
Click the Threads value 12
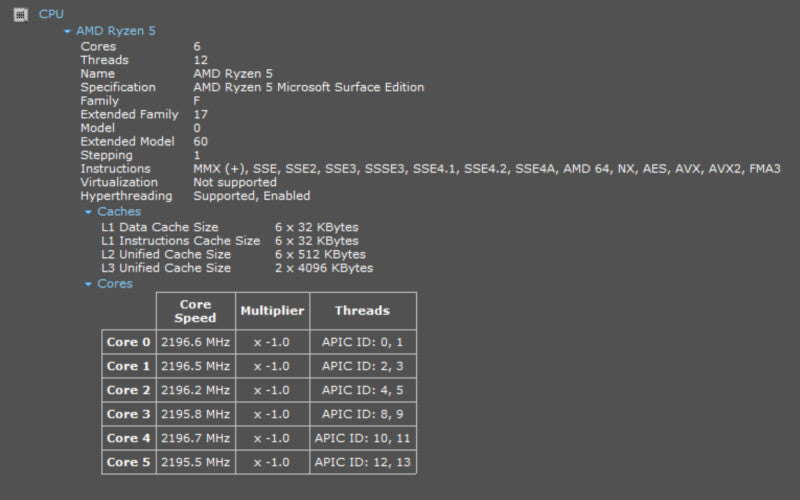point(201,60)
